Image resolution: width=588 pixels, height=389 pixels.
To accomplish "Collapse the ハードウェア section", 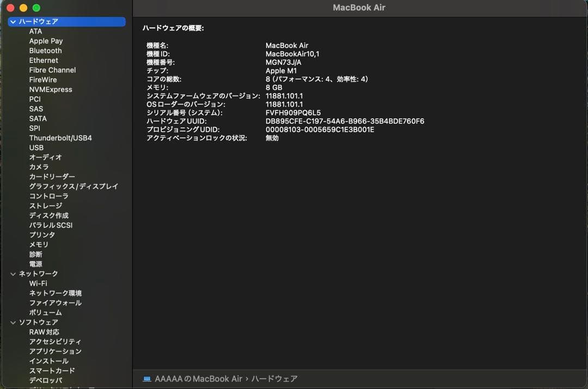I will [x=12, y=22].
